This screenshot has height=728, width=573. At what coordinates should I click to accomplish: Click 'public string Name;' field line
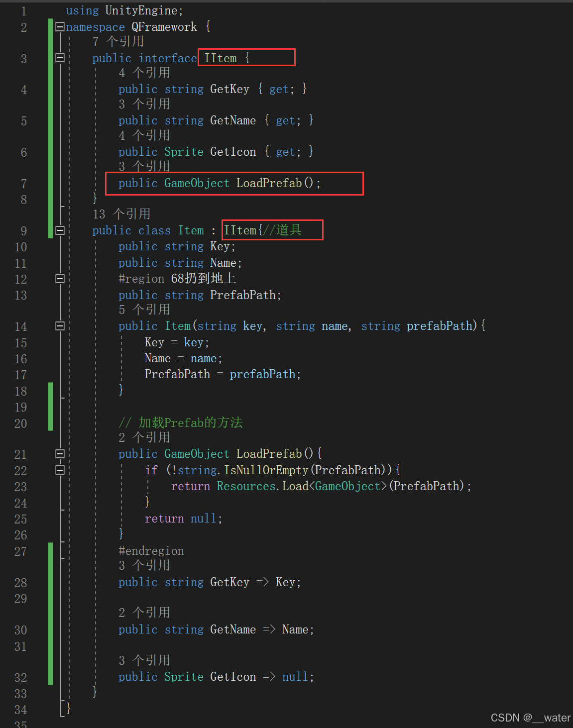180,263
